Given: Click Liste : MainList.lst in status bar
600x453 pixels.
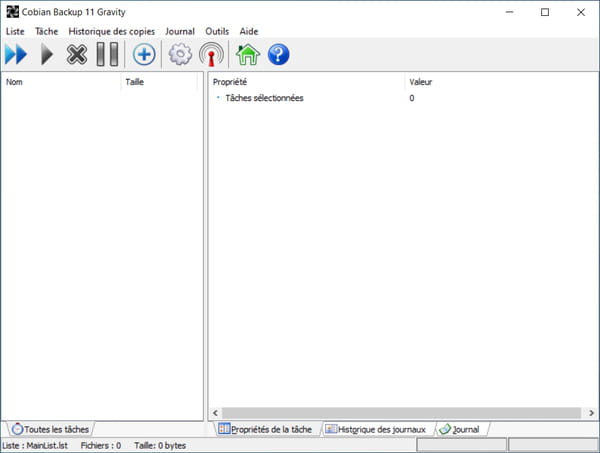Looking at the screenshot, I should [x=35, y=445].
